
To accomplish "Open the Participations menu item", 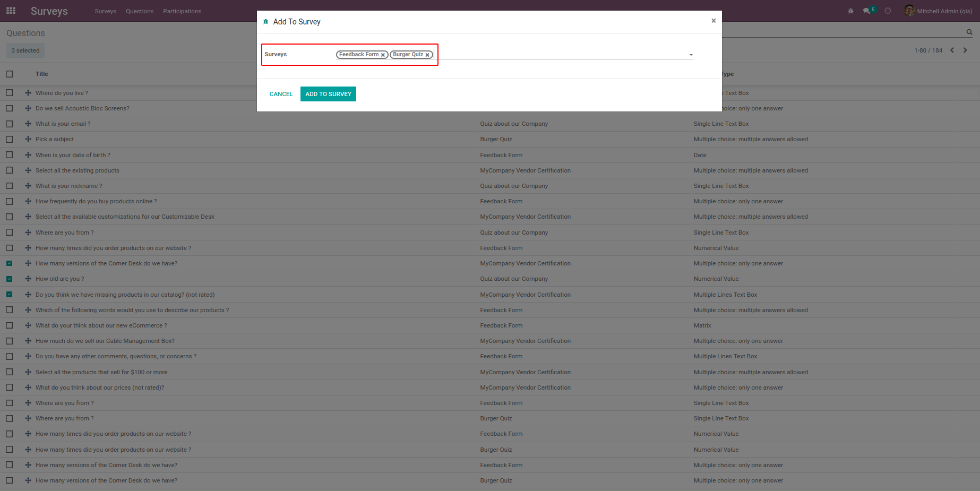I will click(x=182, y=11).
